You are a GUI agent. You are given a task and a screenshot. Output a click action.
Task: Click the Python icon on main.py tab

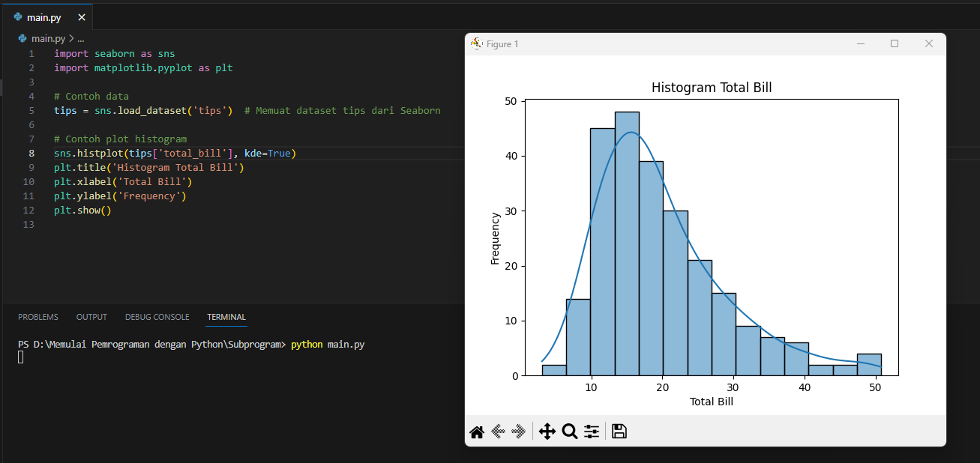click(18, 17)
